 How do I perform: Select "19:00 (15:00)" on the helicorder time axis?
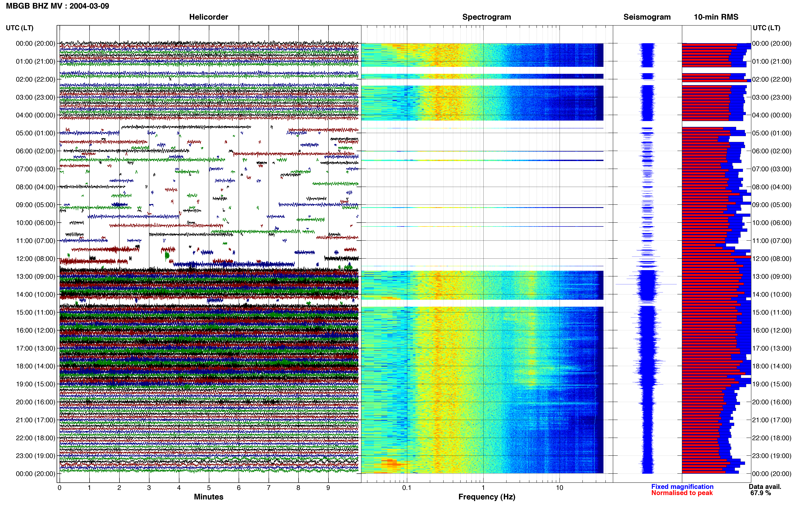[36, 384]
